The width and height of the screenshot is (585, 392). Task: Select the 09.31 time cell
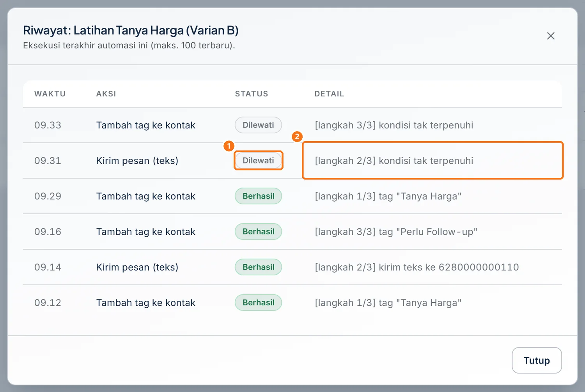(x=48, y=161)
